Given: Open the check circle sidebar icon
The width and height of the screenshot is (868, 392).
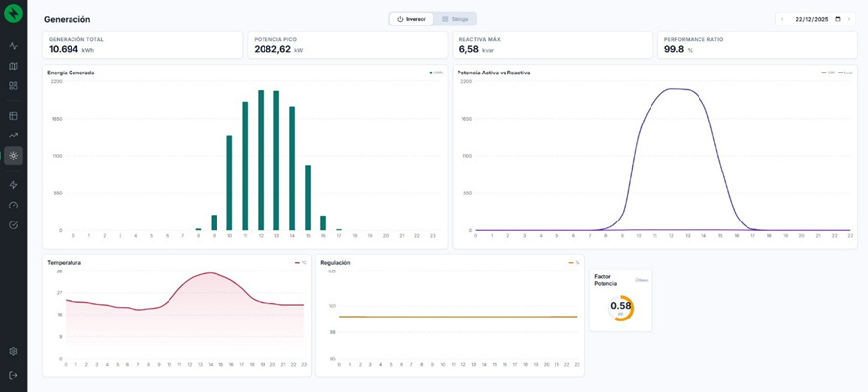Looking at the screenshot, I should [13, 224].
